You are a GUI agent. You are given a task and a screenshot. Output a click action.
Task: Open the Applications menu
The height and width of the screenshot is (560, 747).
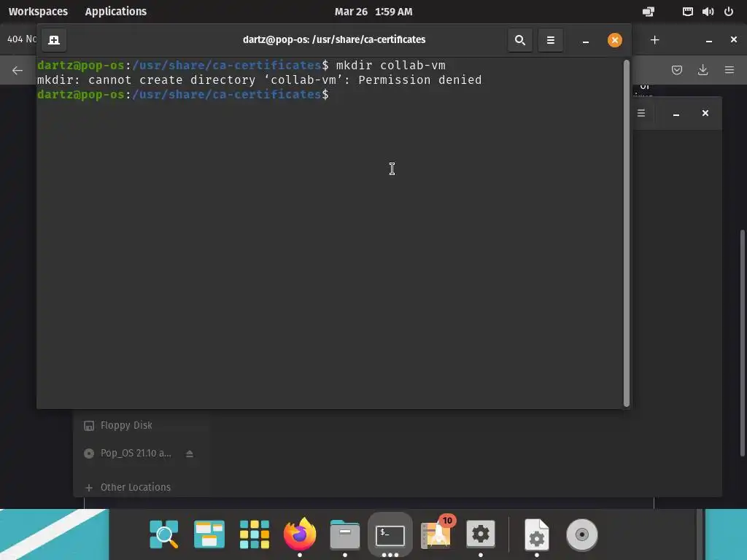coord(116,12)
